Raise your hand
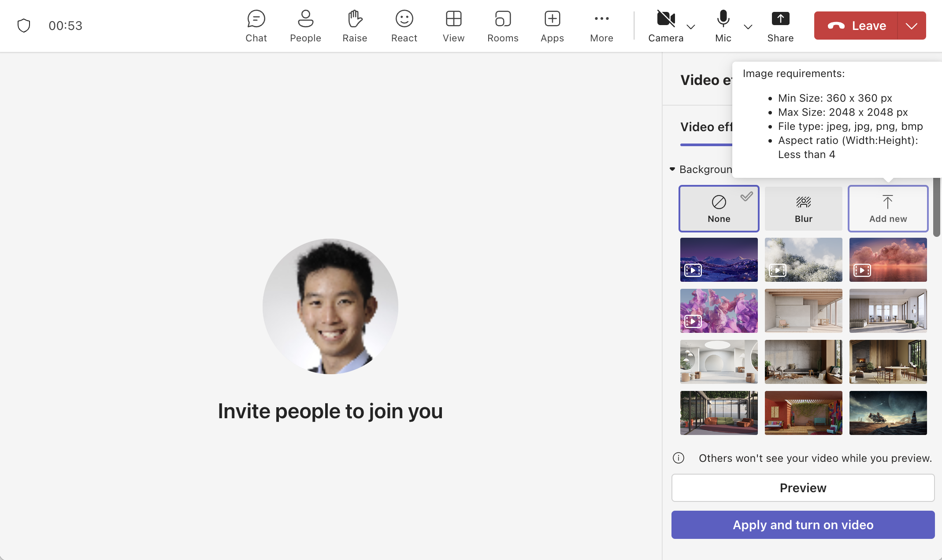Image resolution: width=942 pixels, height=560 pixels. click(x=355, y=26)
